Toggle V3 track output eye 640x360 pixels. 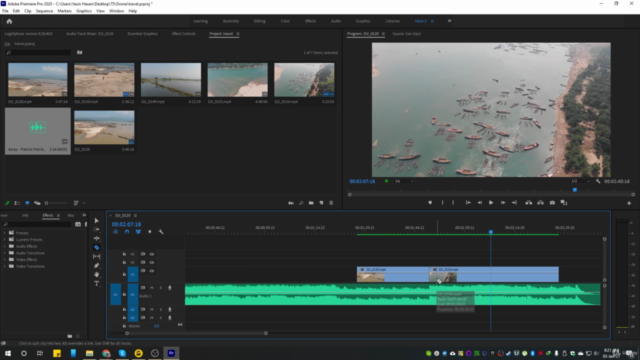[152, 254]
